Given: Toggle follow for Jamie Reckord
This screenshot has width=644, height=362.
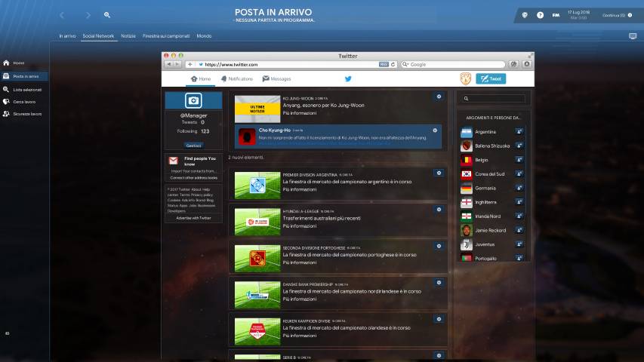Looking at the screenshot, I should 519,230.
